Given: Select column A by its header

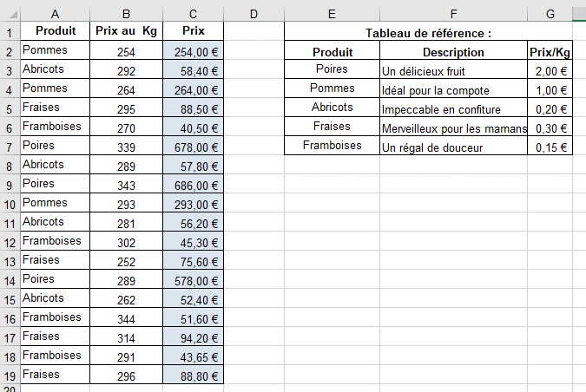Looking at the screenshot, I should coord(55,12).
